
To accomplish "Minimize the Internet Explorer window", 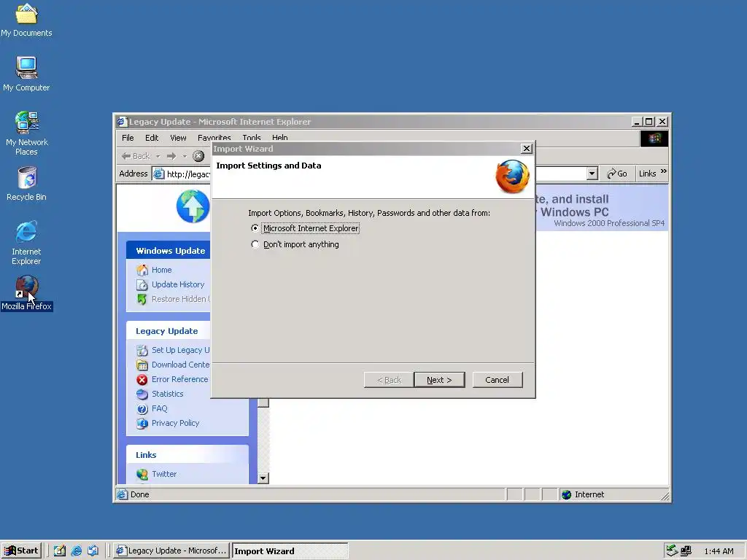I will pos(636,122).
